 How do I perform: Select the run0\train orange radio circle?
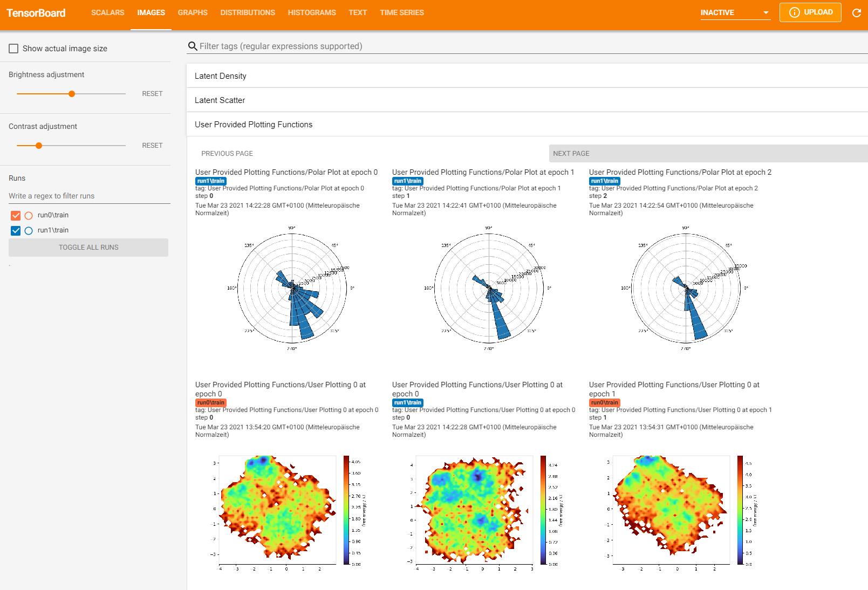pos(29,216)
